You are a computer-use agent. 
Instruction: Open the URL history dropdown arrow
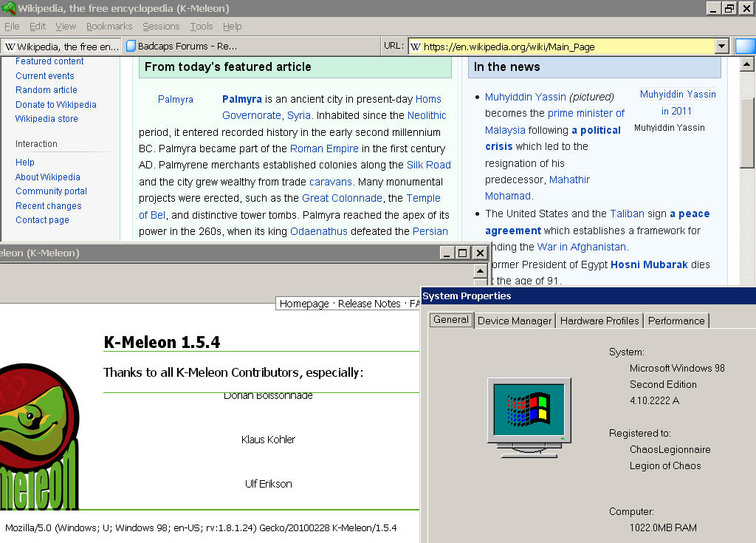coord(721,47)
